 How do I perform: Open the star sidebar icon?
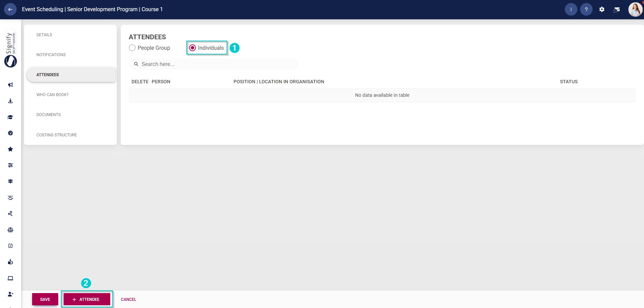10,149
